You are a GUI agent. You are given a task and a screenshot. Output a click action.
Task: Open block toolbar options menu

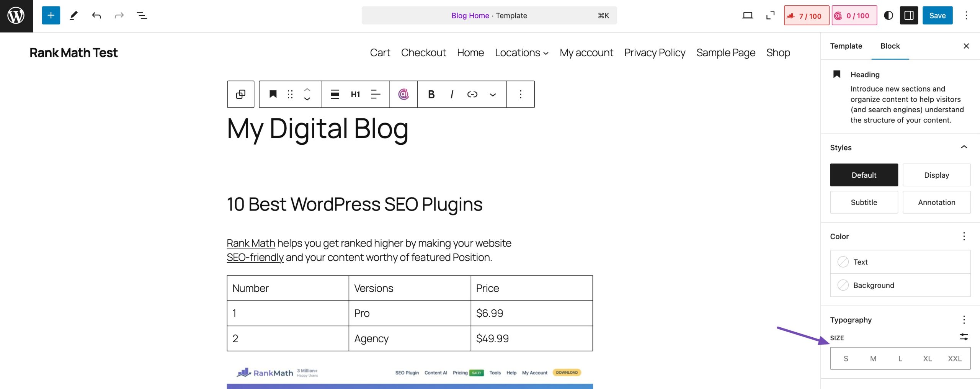coord(521,94)
